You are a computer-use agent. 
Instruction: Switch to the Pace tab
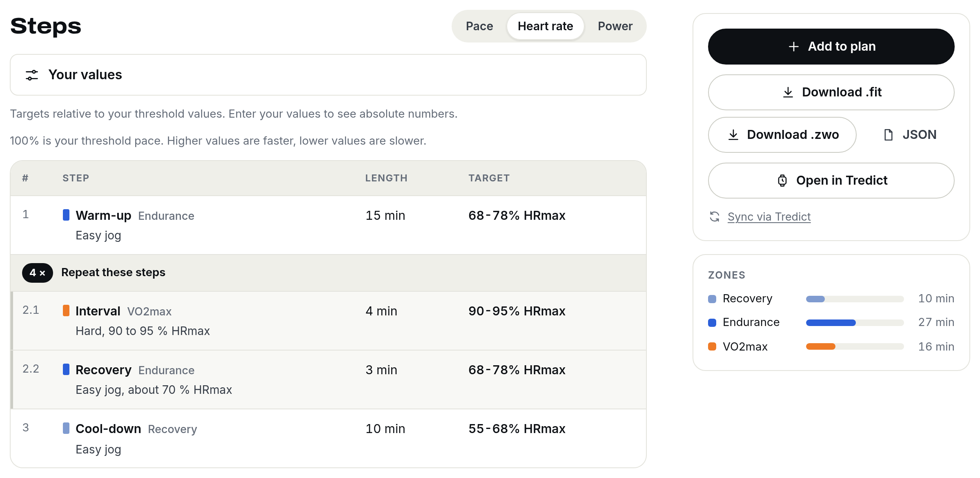click(x=479, y=26)
